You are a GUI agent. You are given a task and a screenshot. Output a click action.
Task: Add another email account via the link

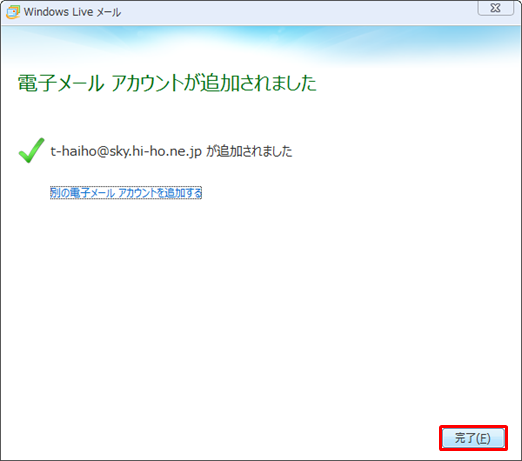126,193
